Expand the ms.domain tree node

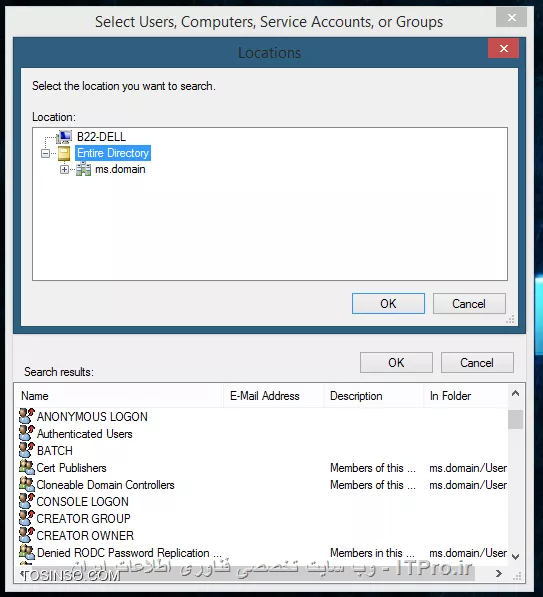pos(64,169)
